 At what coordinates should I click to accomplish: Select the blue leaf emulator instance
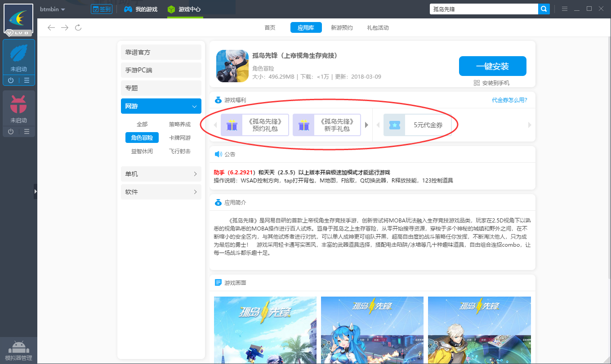[19, 58]
